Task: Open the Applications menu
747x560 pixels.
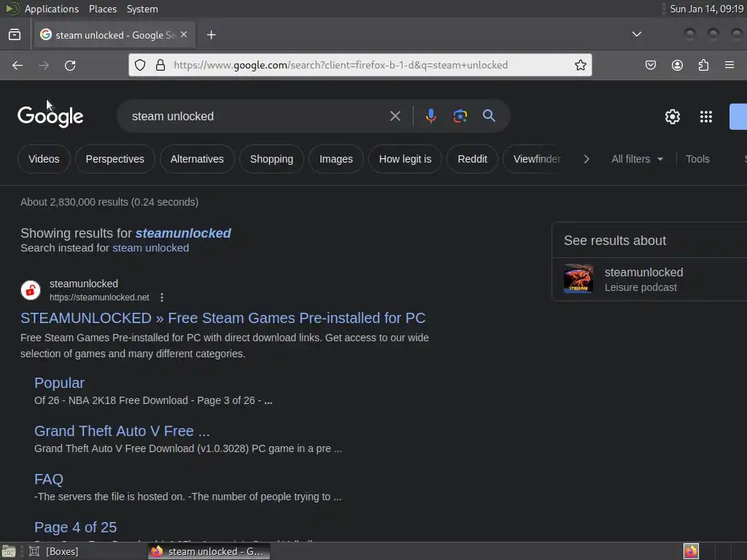Action: [52, 9]
